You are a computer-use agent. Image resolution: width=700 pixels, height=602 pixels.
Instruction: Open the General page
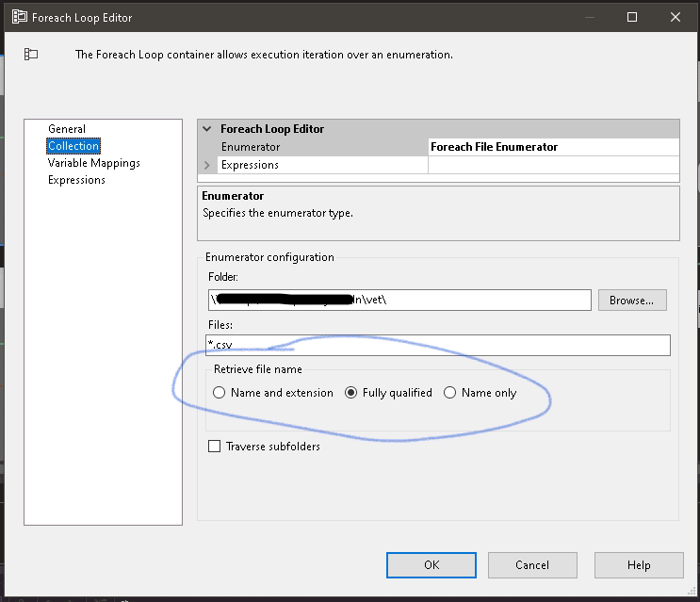tap(67, 129)
